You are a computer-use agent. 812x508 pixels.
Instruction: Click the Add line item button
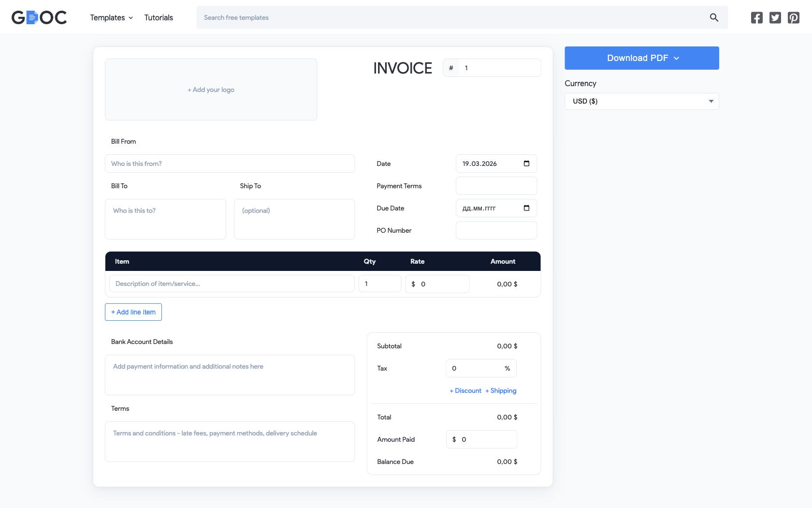click(x=133, y=312)
